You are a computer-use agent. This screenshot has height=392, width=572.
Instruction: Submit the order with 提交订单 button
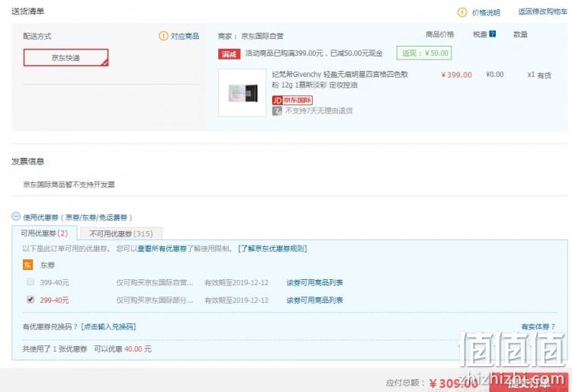point(529,383)
